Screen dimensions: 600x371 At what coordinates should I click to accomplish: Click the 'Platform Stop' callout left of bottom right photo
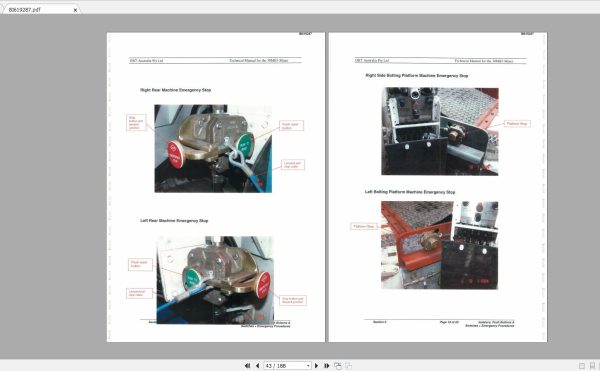(x=364, y=226)
